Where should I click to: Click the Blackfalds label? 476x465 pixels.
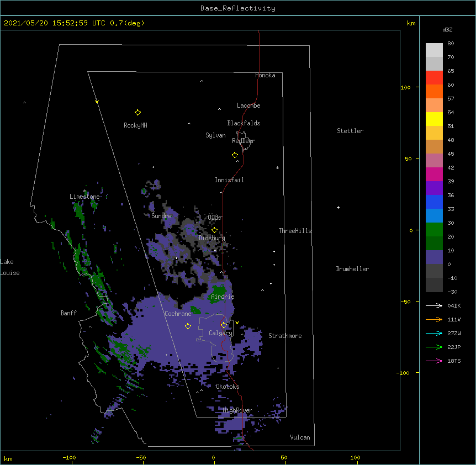pyautogui.click(x=244, y=123)
